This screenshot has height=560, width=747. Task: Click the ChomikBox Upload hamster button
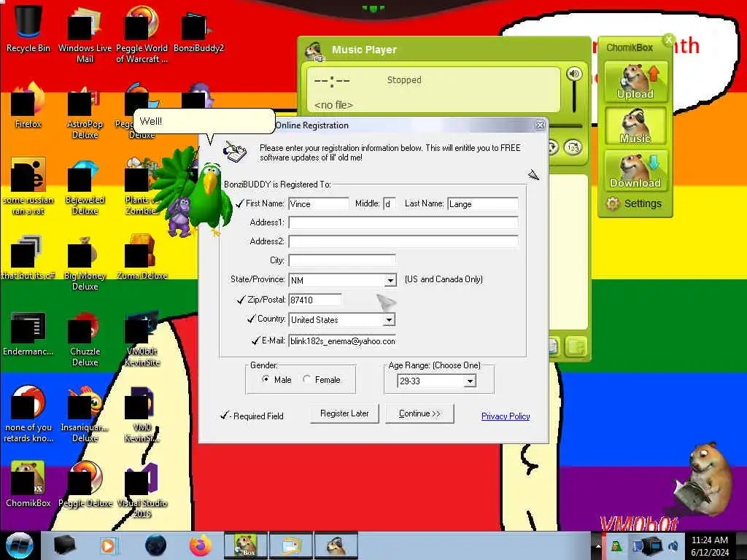pos(635,81)
